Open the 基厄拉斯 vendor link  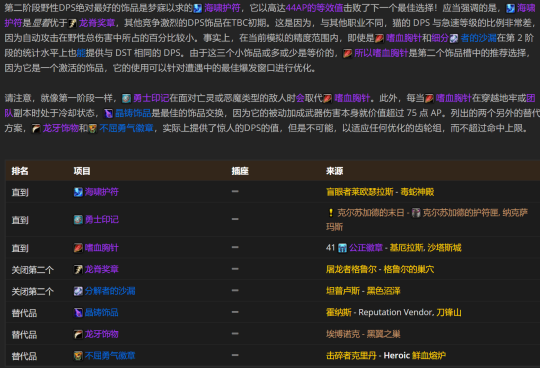tap(406, 248)
